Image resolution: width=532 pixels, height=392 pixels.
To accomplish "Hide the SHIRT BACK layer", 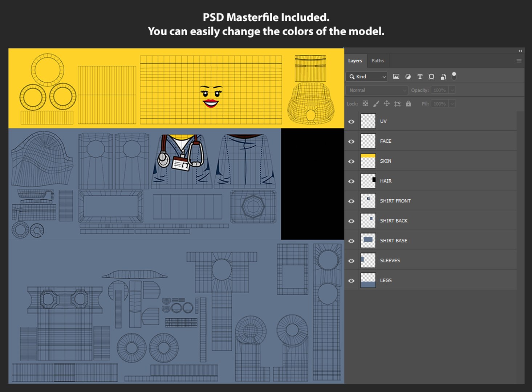I will [x=351, y=221].
